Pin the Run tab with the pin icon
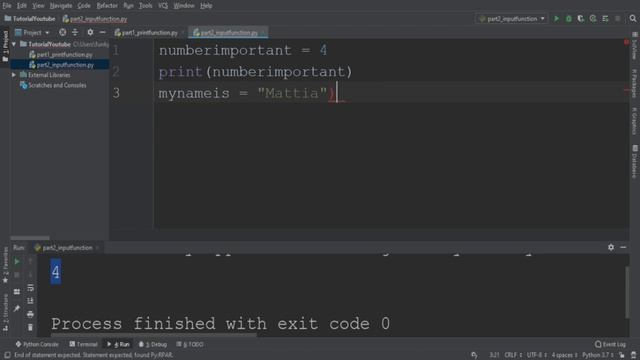640x360 pixels. coord(17,309)
